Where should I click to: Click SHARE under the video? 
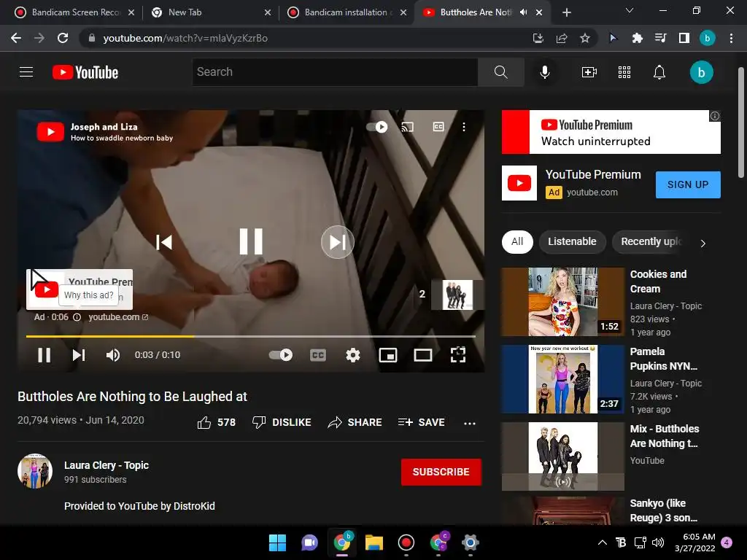click(x=355, y=422)
